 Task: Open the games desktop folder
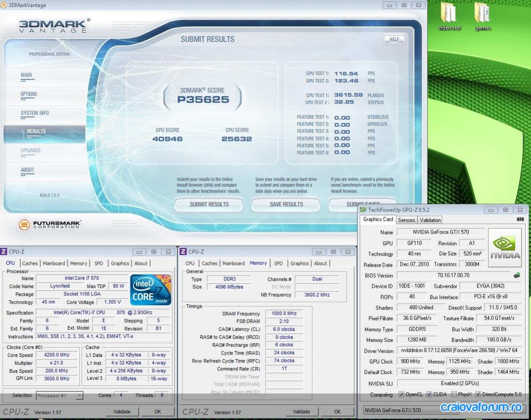pos(483,16)
